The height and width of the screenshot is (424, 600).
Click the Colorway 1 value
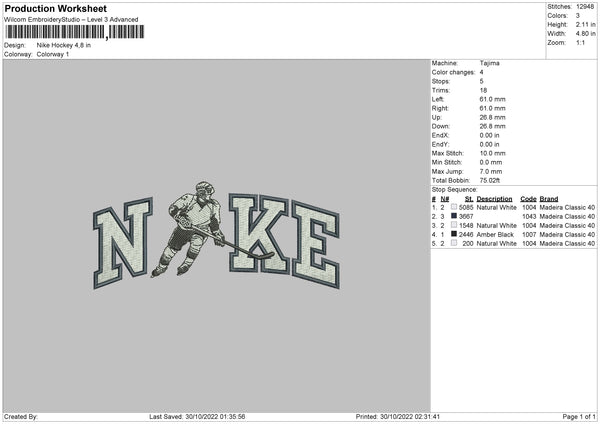[x=53, y=54]
